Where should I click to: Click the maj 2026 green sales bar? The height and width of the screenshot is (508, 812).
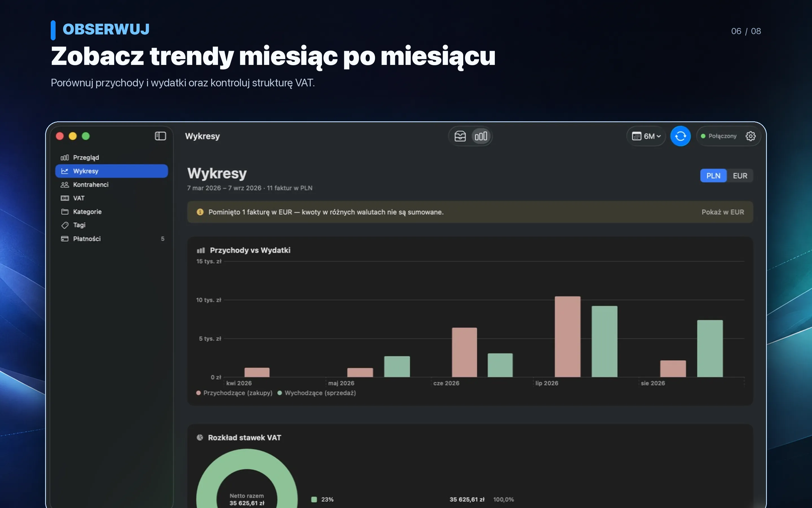[397, 367]
